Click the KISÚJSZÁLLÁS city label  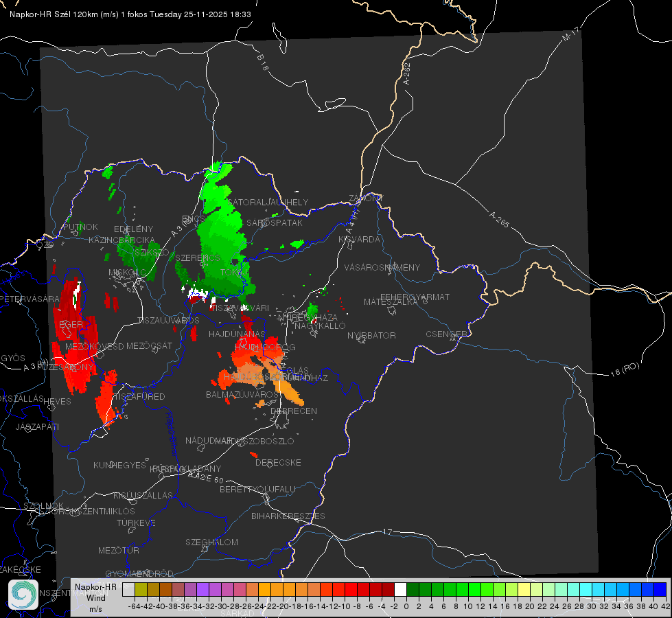point(143,496)
